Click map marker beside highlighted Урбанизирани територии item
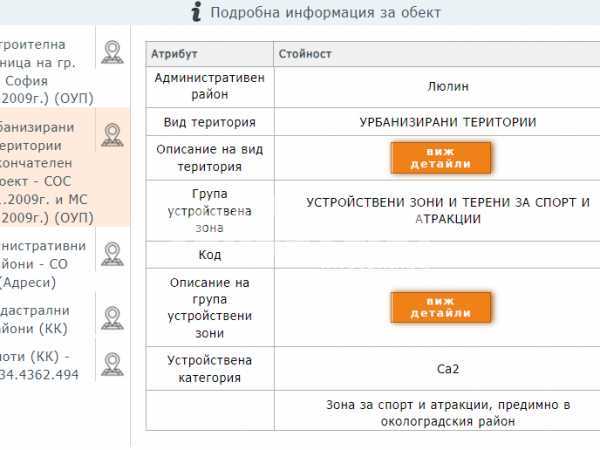The image size is (600, 450). pyautogui.click(x=112, y=134)
